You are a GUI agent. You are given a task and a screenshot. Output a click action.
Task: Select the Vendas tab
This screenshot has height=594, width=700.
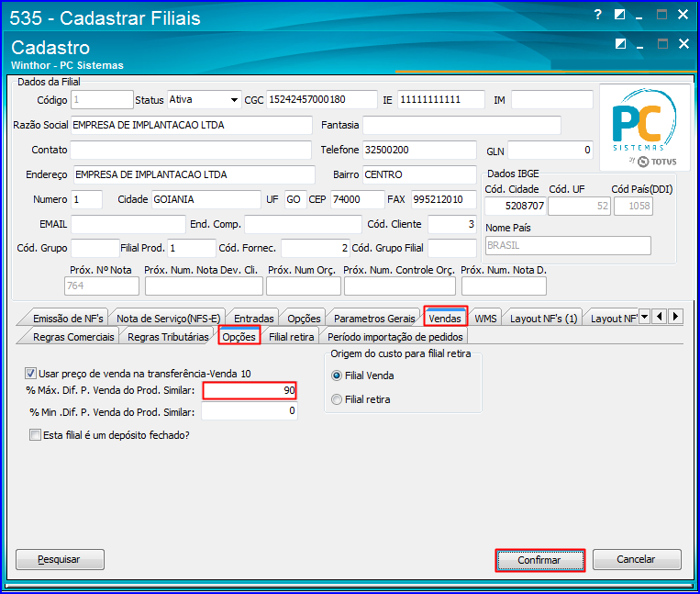tap(445, 318)
